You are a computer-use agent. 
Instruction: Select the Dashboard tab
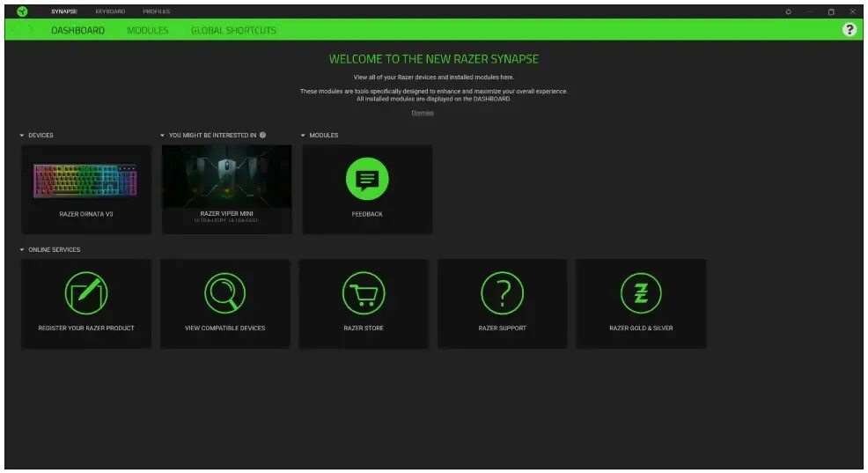coord(78,31)
